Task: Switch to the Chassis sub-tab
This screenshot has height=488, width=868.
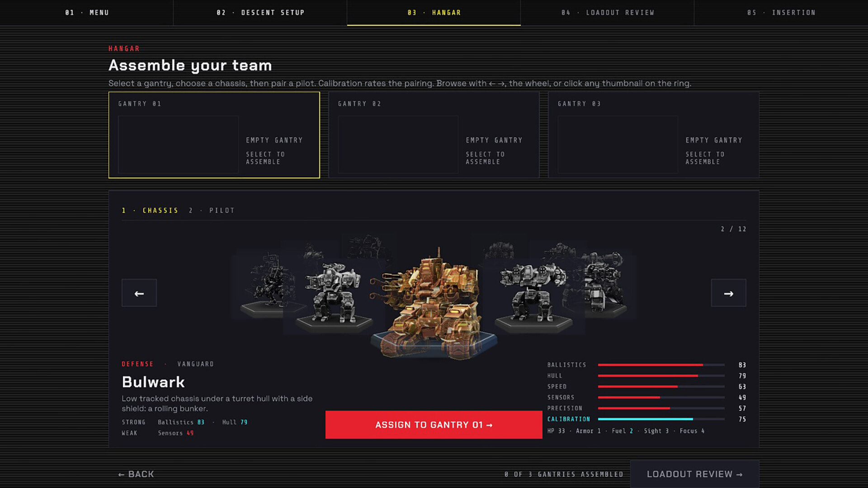Action: coord(150,211)
